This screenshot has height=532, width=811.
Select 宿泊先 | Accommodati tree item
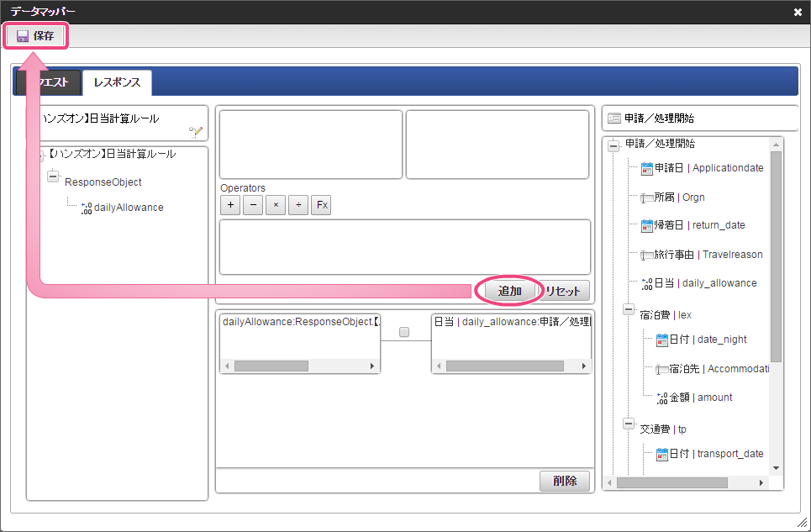(x=719, y=369)
